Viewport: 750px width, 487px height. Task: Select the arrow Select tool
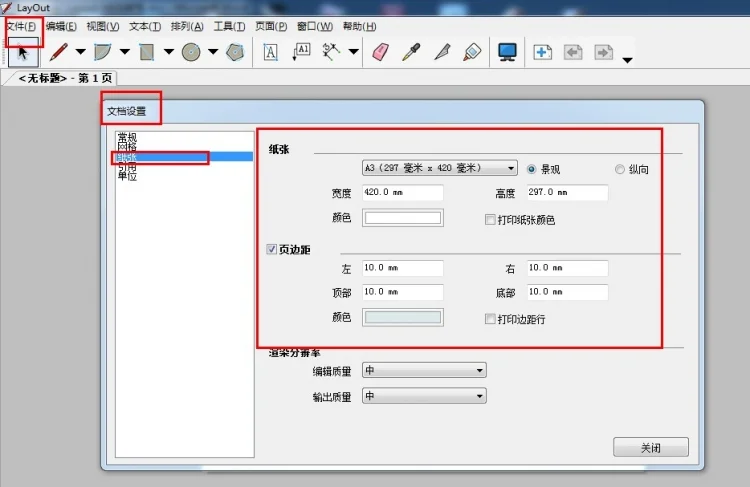pos(23,52)
